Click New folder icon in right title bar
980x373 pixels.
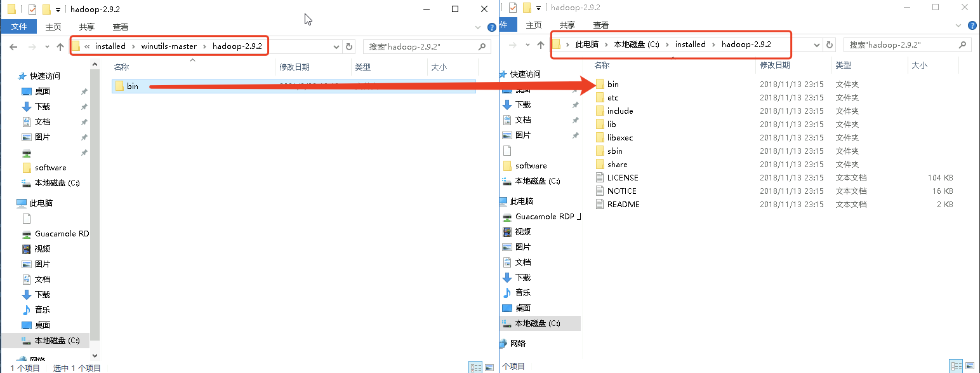coord(527,8)
